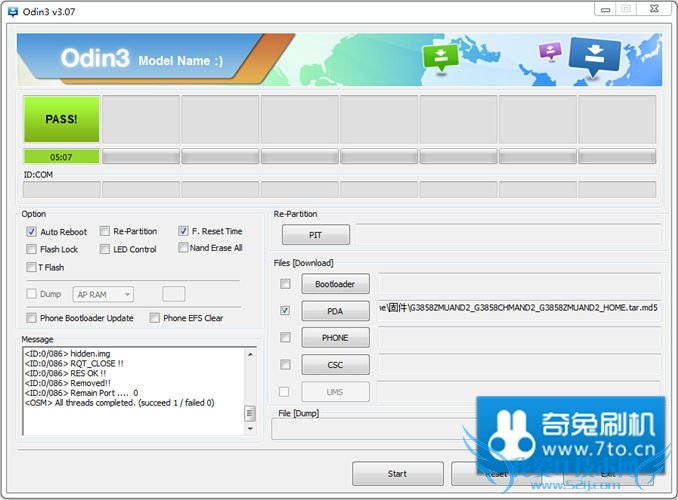Click the Message log scroll up arrow

(x=250, y=354)
